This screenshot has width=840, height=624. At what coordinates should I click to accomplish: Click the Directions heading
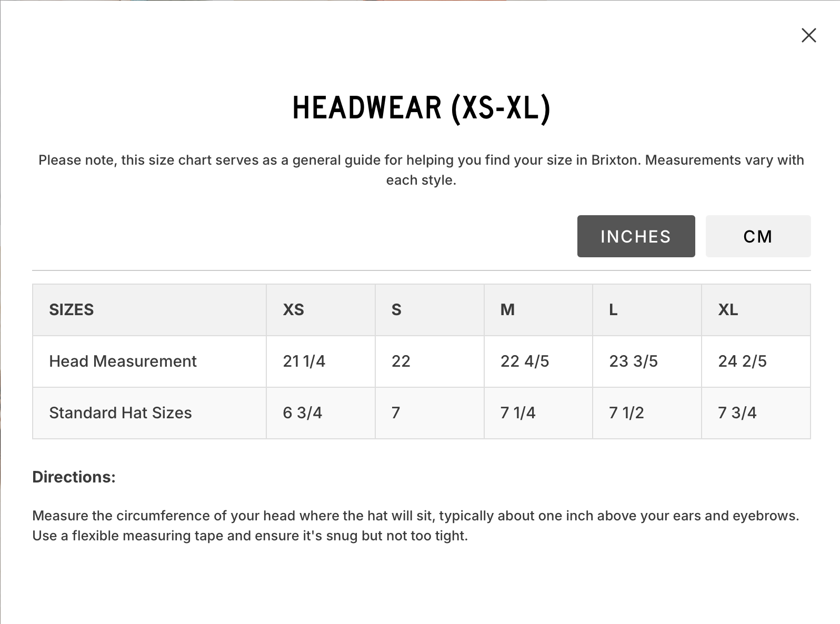(x=74, y=477)
